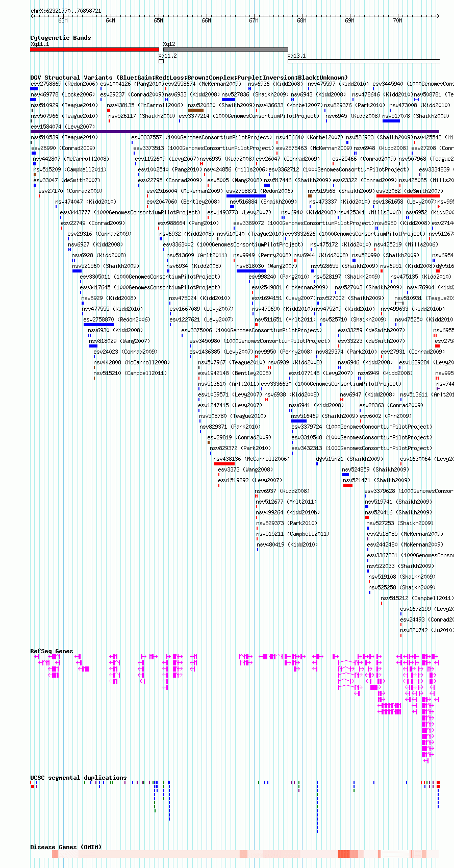
Task: Click blue bar under nsv524859 (Shaikh2009)
Action: (x=346, y=475)
